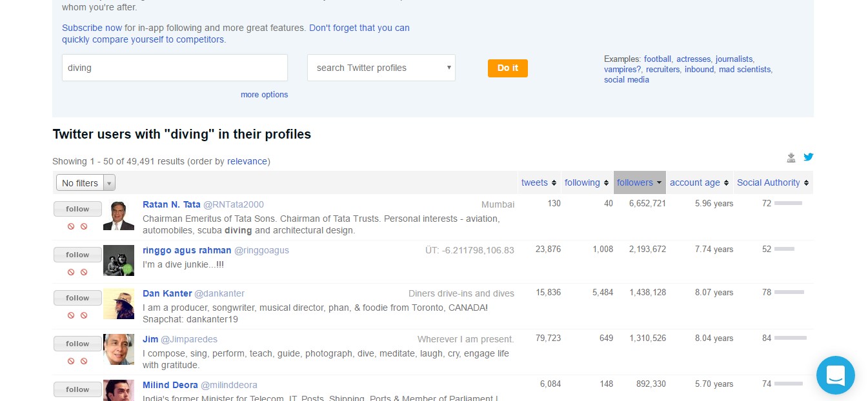Screen dimensions: 868x401
Task: Open the @milinddeora handle
Action: tap(229, 385)
